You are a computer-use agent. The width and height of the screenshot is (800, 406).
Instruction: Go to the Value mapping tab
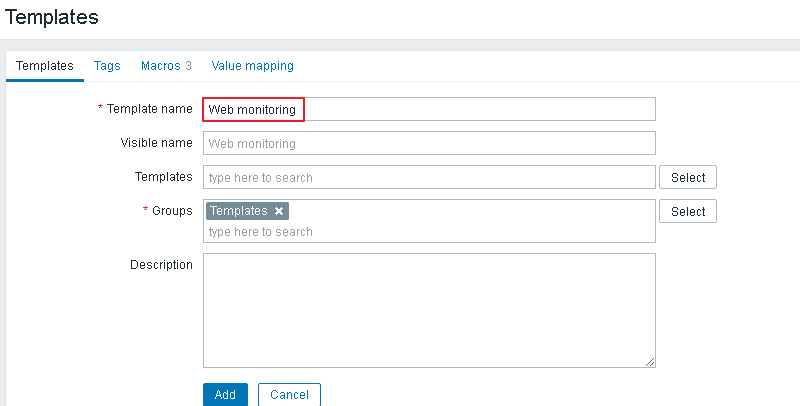click(x=252, y=66)
